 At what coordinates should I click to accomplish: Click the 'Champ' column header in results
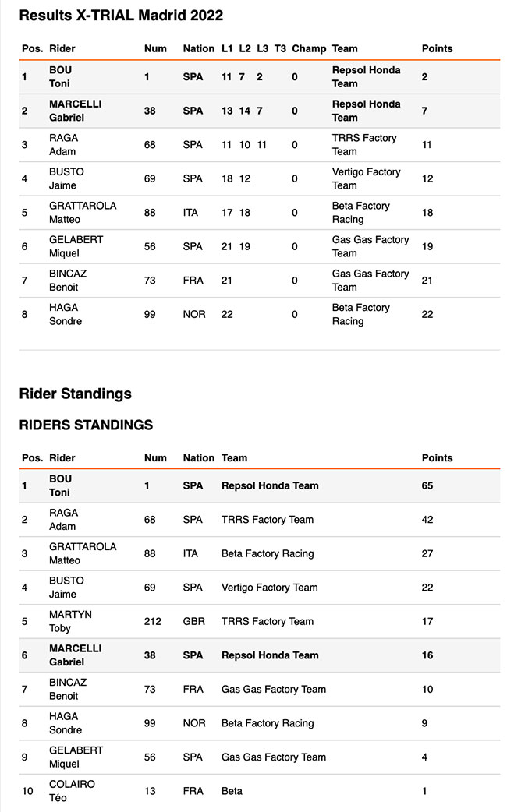[x=309, y=48]
